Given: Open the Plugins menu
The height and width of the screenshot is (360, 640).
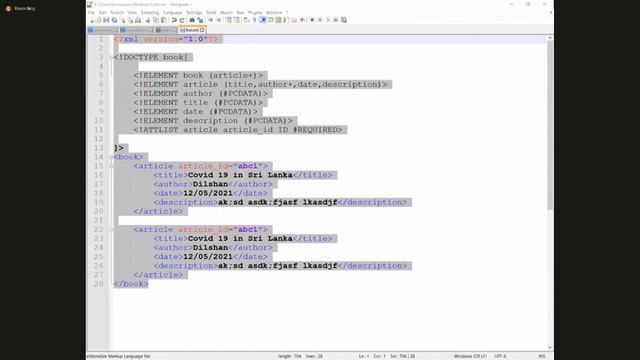Looking at the screenshot, I should [x=255, y=13].
